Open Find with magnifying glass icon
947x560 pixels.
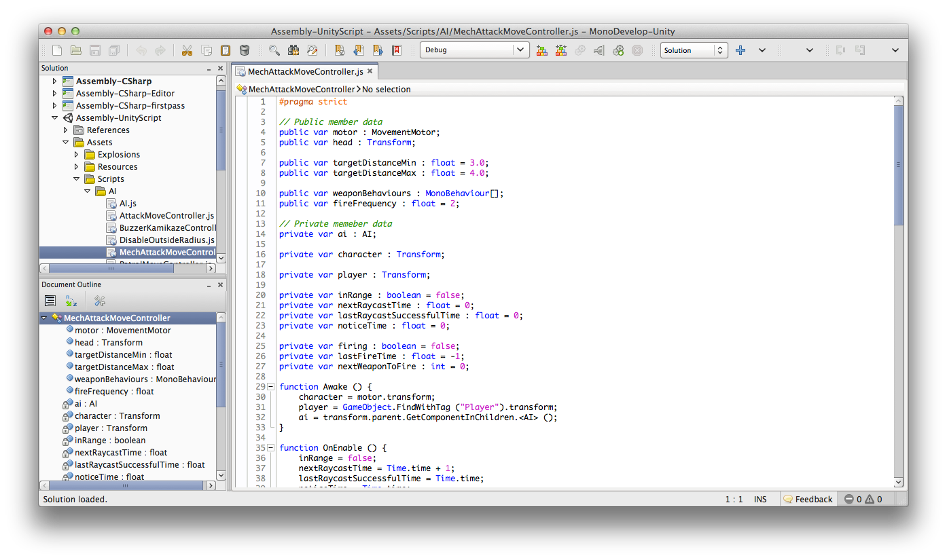(274, 50)
